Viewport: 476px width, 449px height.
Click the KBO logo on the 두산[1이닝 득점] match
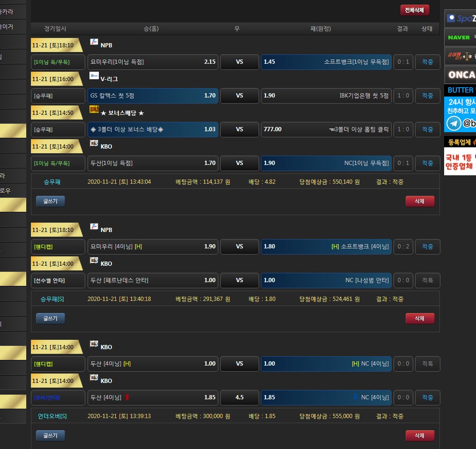(94, 143)
